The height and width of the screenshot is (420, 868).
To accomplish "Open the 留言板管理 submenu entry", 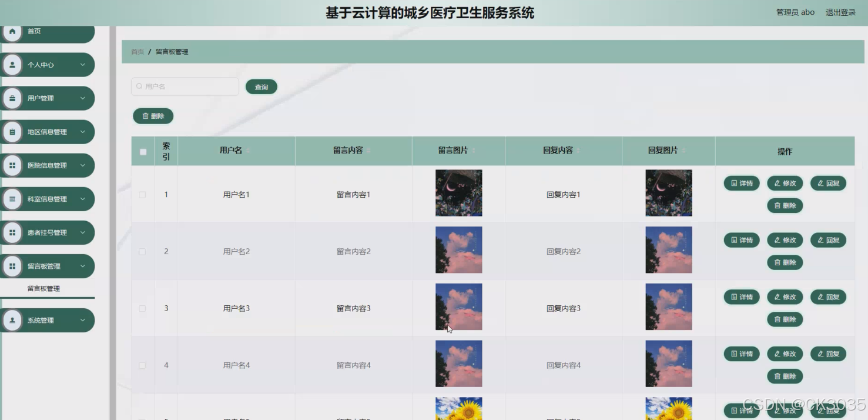I will click(x=43, y=289).
